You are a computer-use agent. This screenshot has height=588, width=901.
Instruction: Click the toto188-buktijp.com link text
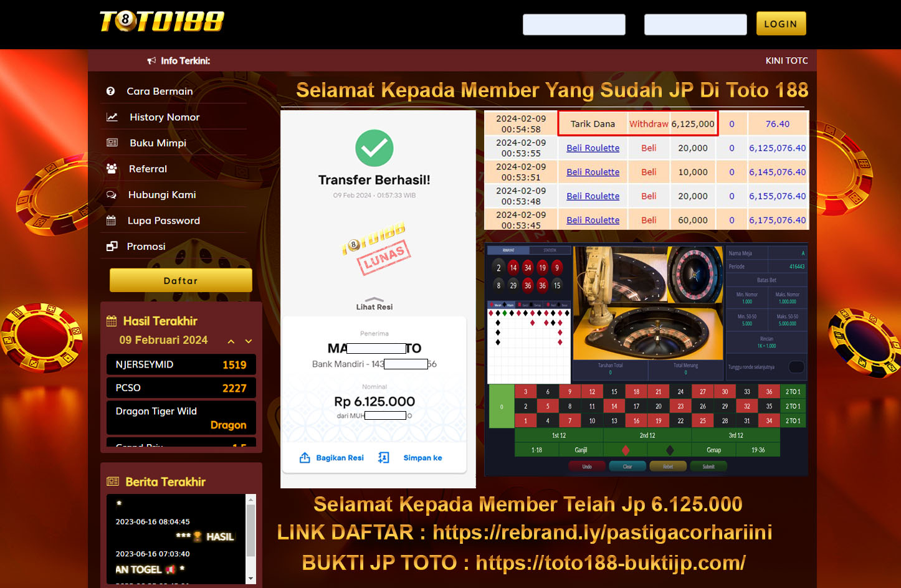coord(611,563)
